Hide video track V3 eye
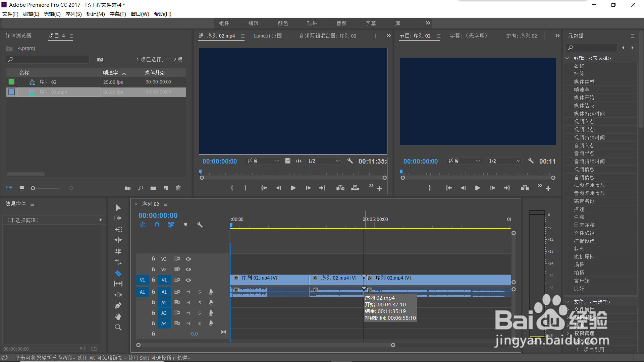 point(189,259)
